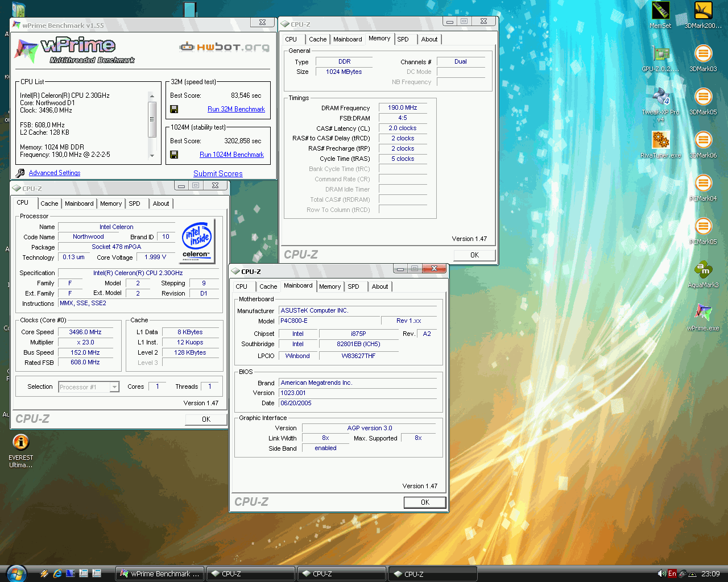Open the Mainboard tab in the CPU-Z Processor window
Viewport: 728px width, 582px height.
79,203
